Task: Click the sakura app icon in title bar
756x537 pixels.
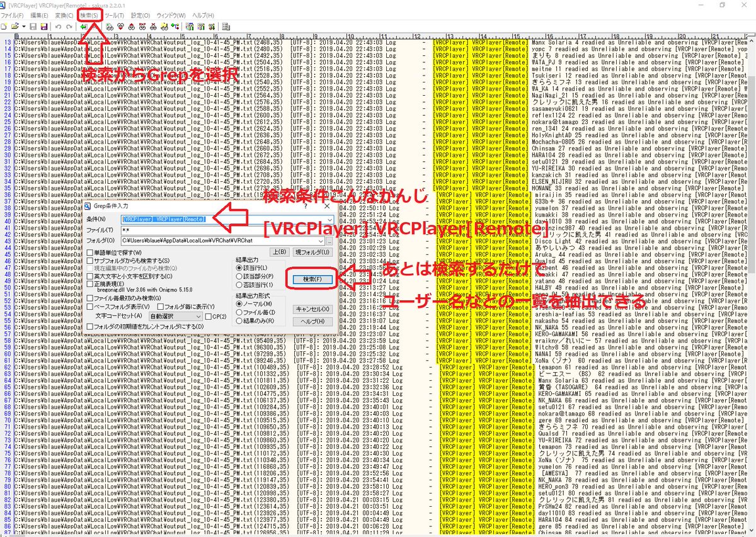Action: click(4, 5)
